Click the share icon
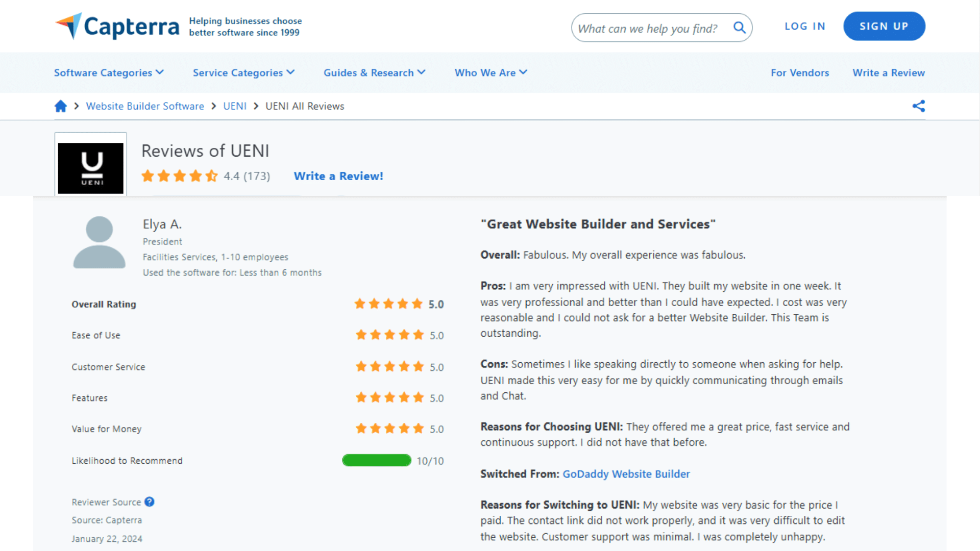The width and height of the screenshot is (980, 551). 919,106
